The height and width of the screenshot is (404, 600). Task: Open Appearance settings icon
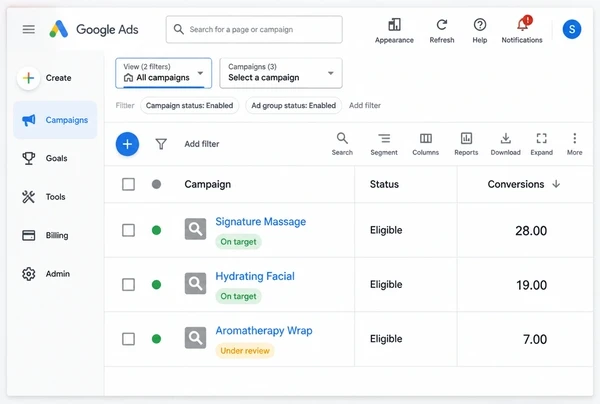click(394, 25)
